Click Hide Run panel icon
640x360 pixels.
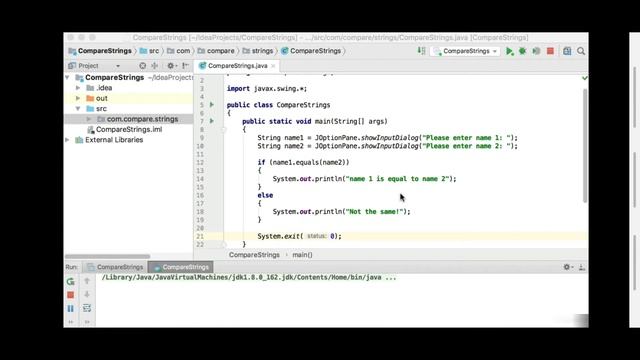[582, 267]
